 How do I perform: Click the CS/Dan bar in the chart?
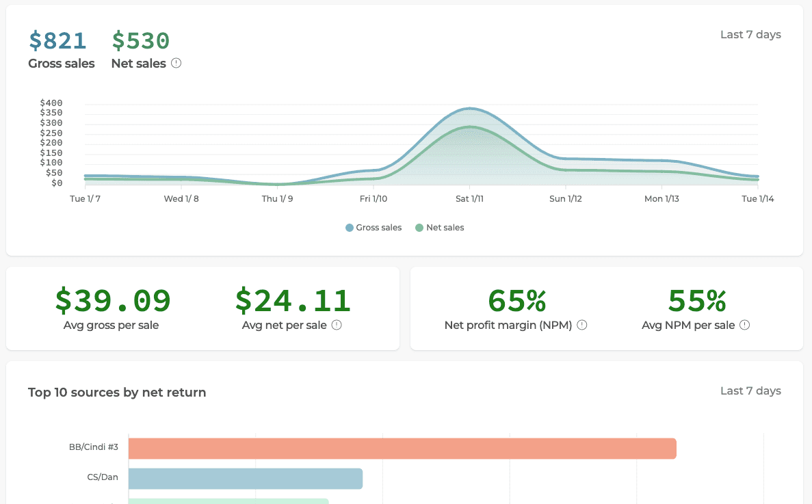click(x=246, y=479)
